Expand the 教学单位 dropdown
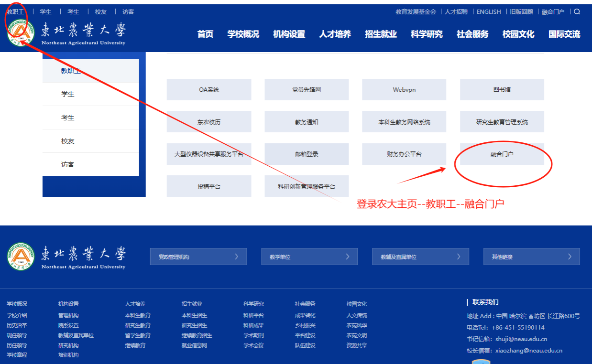This screenshot has width=592, height=364. click(309, 257)
